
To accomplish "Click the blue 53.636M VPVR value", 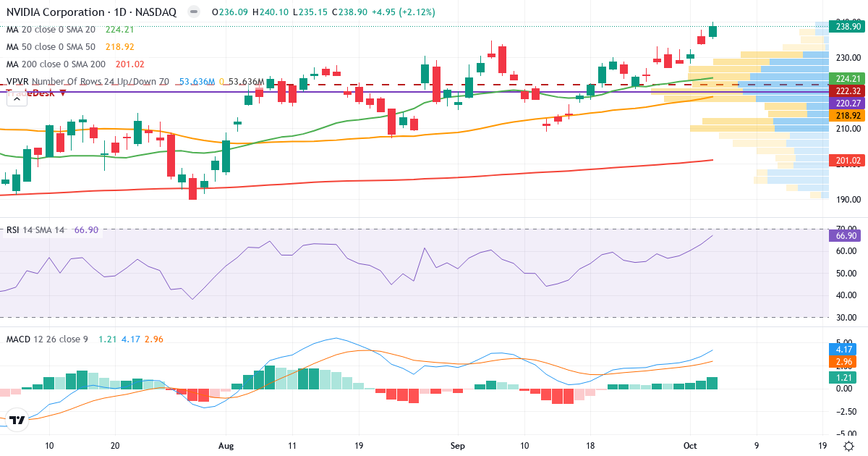I will pyautogui.click(x=197, y=82).
